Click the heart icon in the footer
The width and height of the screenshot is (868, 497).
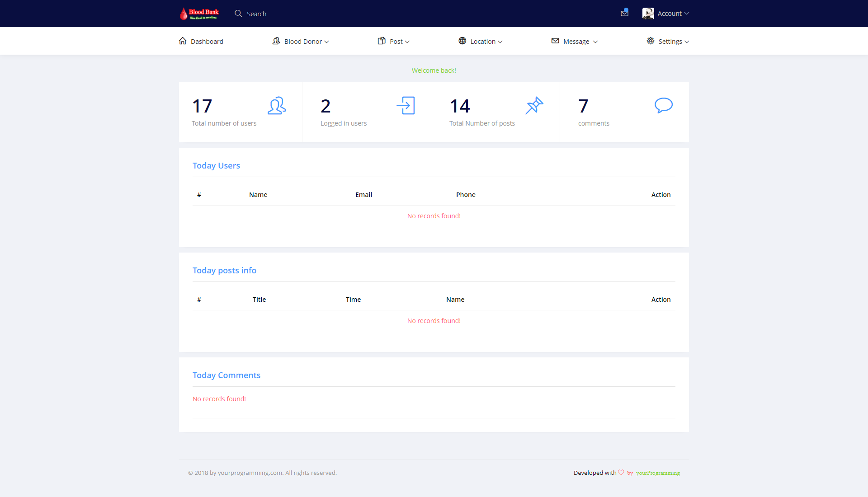pos(621,473)
